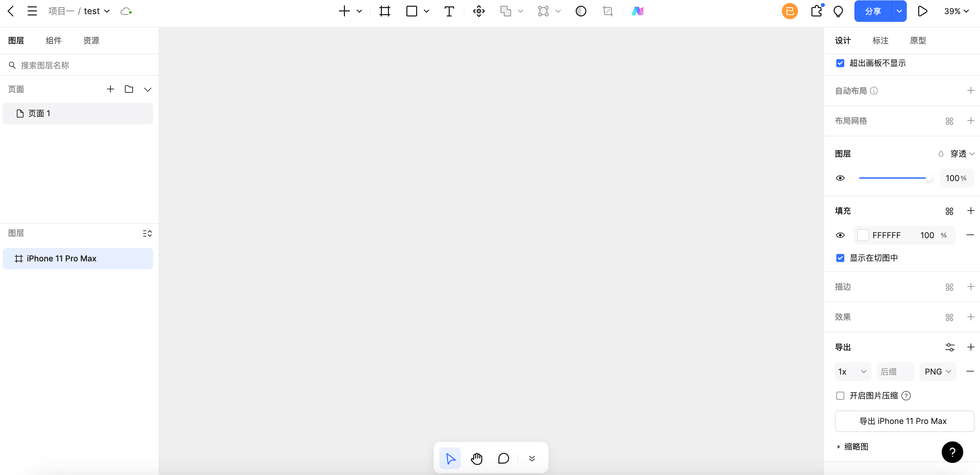This screenshot has height=475, width=980.
Task: Open the orange user avatar
Action: tap(789, 11)
